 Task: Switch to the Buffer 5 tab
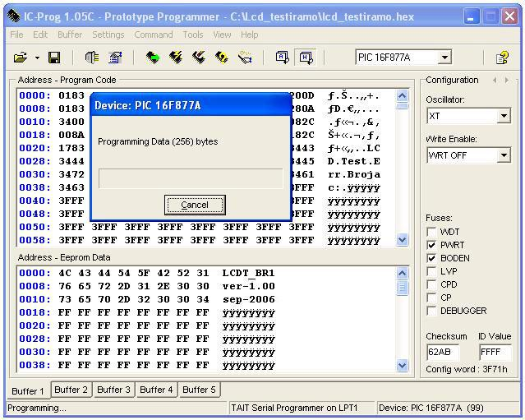tap(199, 390)
